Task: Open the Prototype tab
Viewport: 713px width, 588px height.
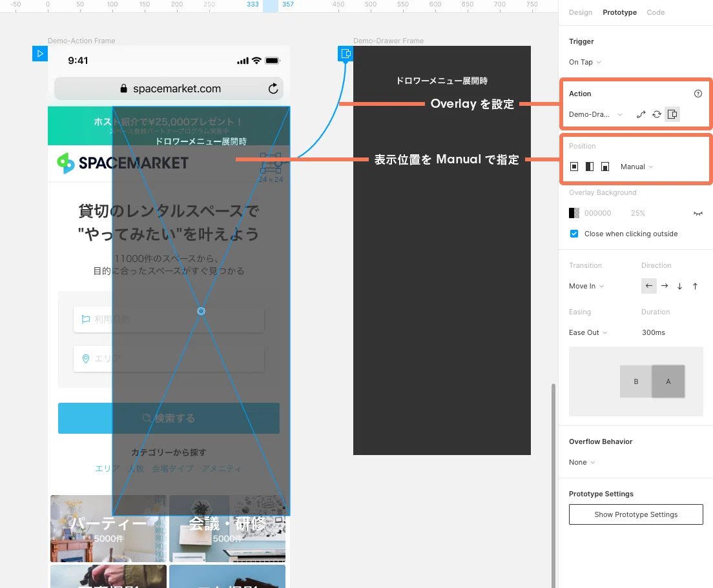Action: click(619, 12)
